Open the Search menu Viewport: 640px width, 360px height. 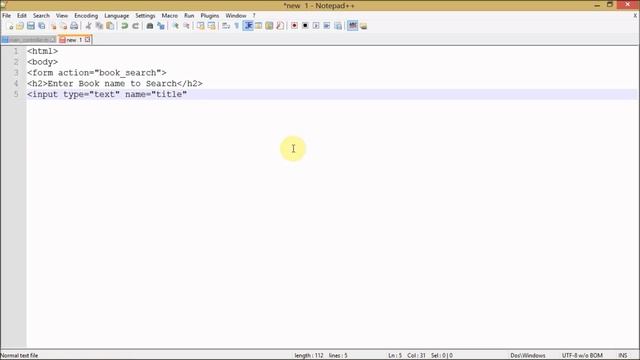[x=41, y=16]
